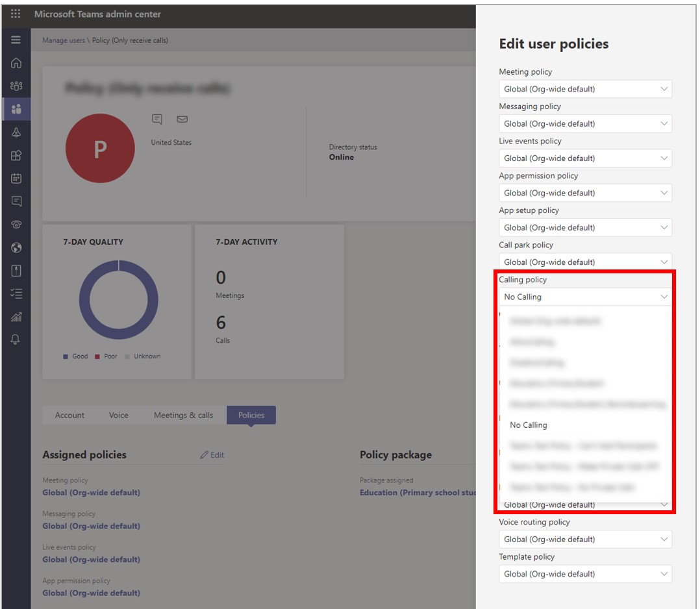Click the email envelope icon on profile

[182, 119]
